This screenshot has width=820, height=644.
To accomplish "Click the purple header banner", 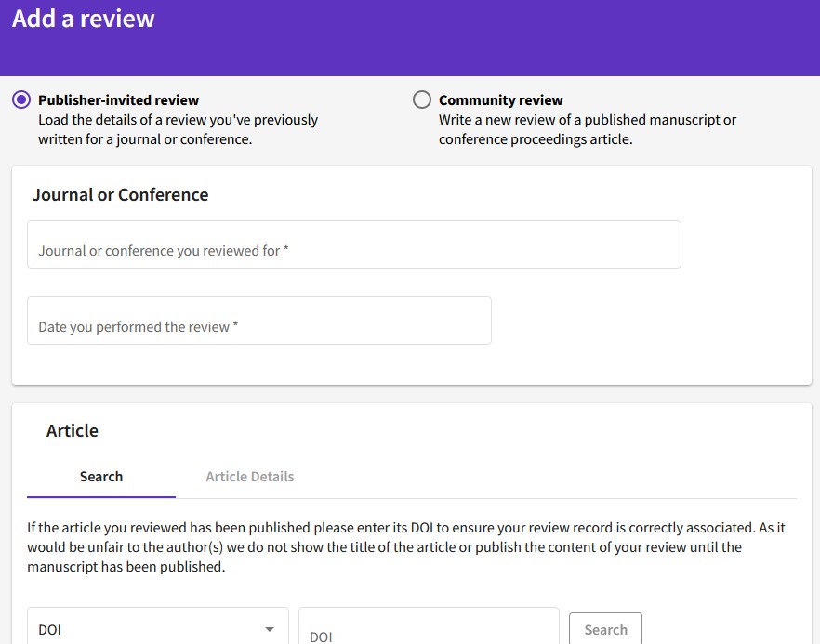I will pos(470,37).
